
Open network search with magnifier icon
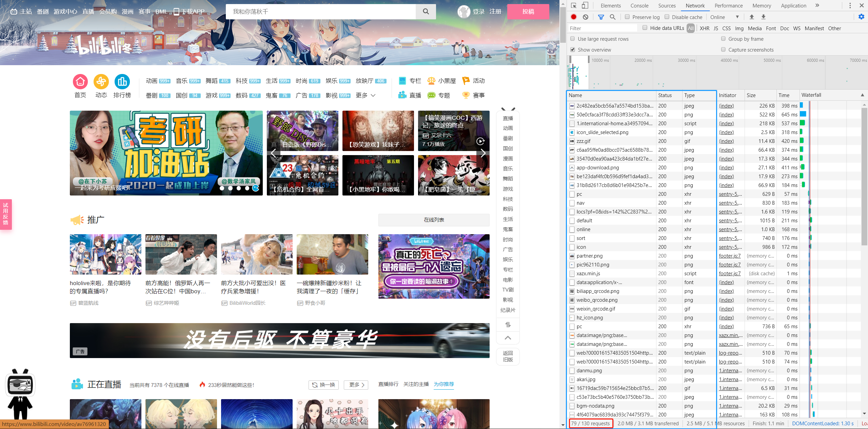[613, 17]
